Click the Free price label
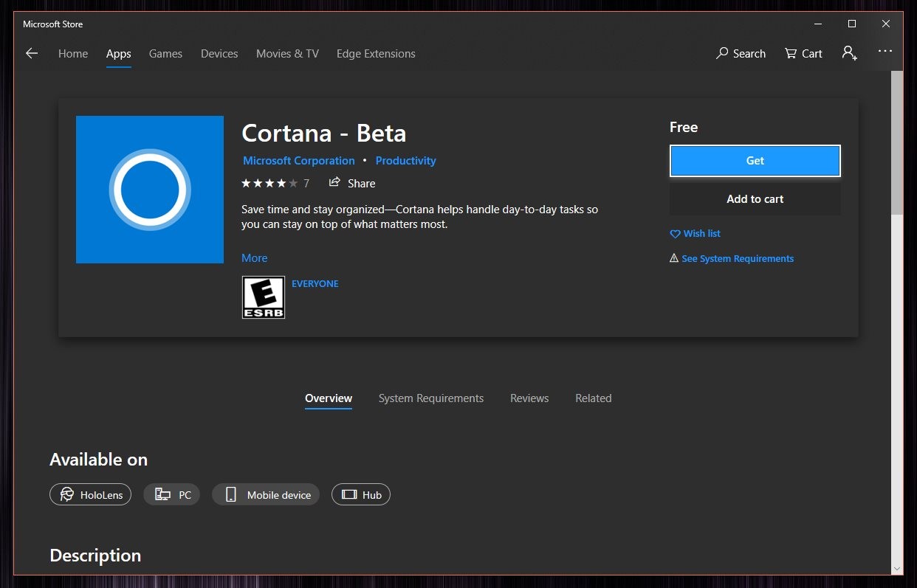This screenshot has width=917, height=588. 684,128
